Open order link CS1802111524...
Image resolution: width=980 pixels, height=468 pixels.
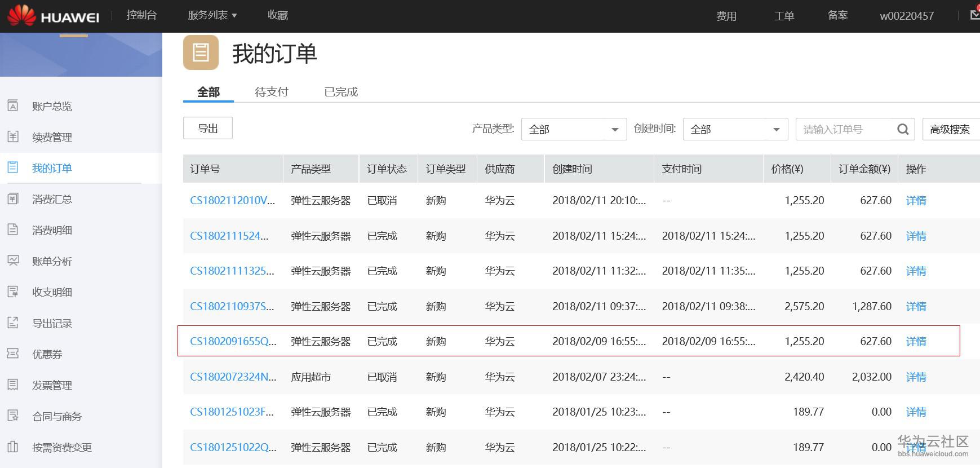click(229, 236)
